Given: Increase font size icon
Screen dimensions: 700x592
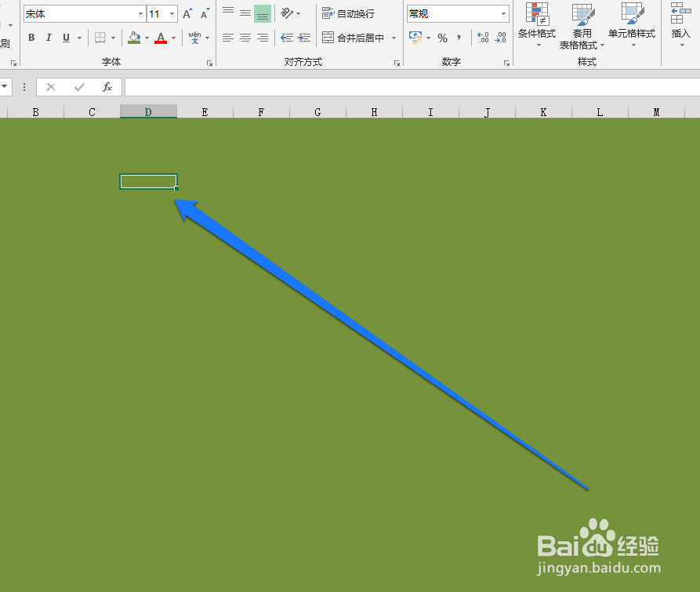Looking at the screenshot, I should pos(187,14).
